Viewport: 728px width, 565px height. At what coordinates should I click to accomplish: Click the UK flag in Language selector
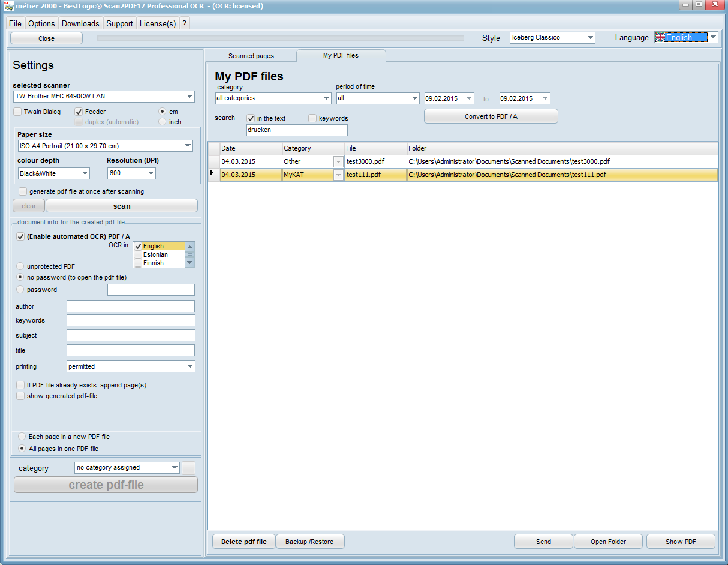click(660, 37)
